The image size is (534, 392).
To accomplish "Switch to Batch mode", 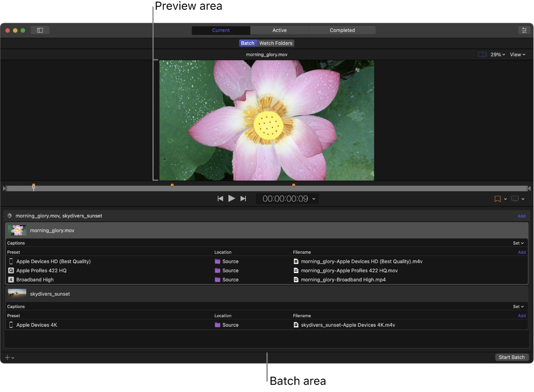I will point(248,43).
